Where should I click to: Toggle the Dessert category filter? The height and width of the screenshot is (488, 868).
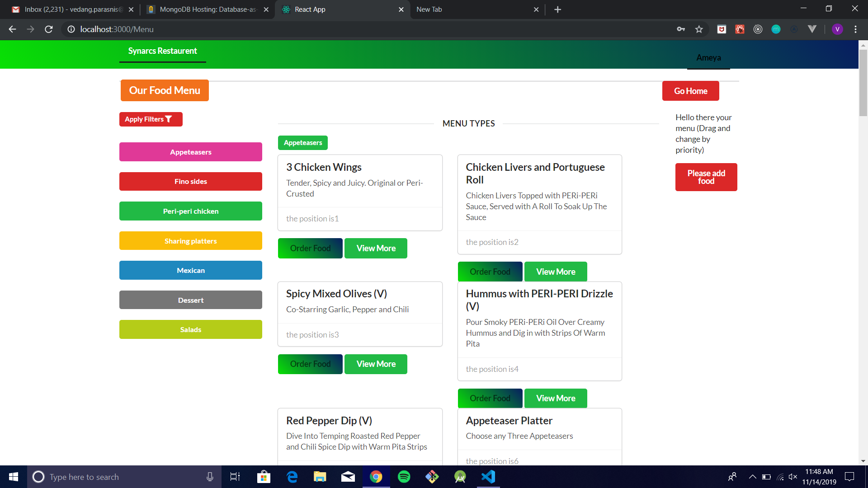pyautogui.click(x=190, y=300)
